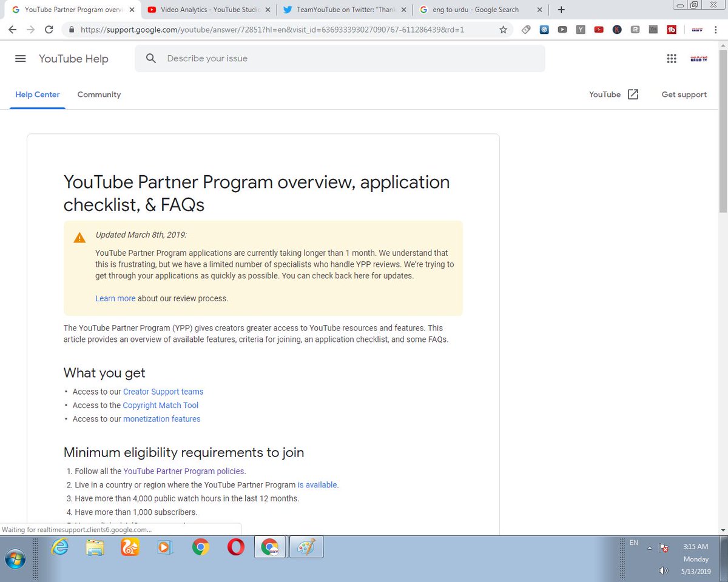This screenshot has width=728, height=582.
Task: Open Windows Media Player from taskbar
Action: pos(165,547)
